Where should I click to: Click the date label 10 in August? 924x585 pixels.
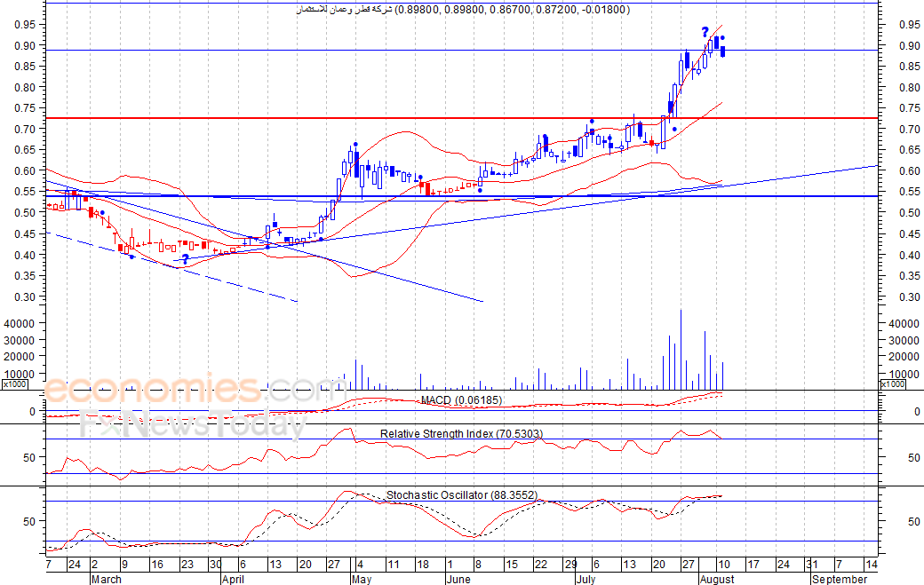pos(723,565)
